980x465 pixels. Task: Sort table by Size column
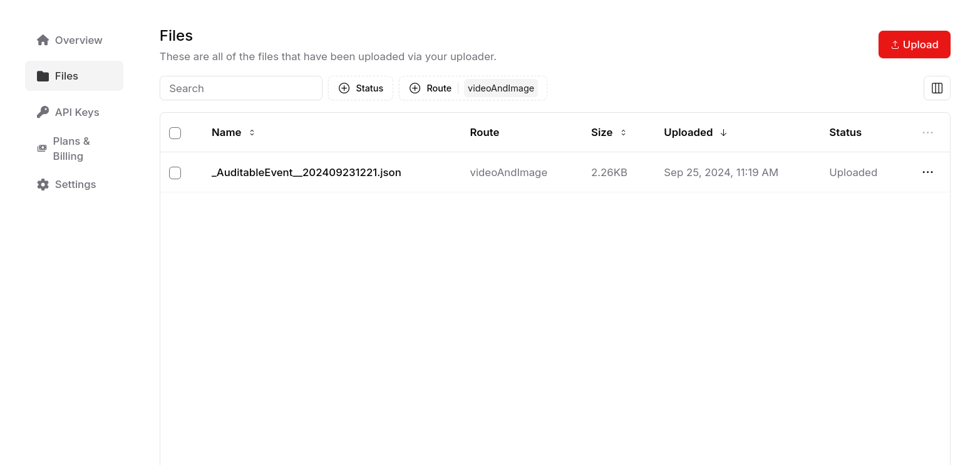tap(609, 132)
